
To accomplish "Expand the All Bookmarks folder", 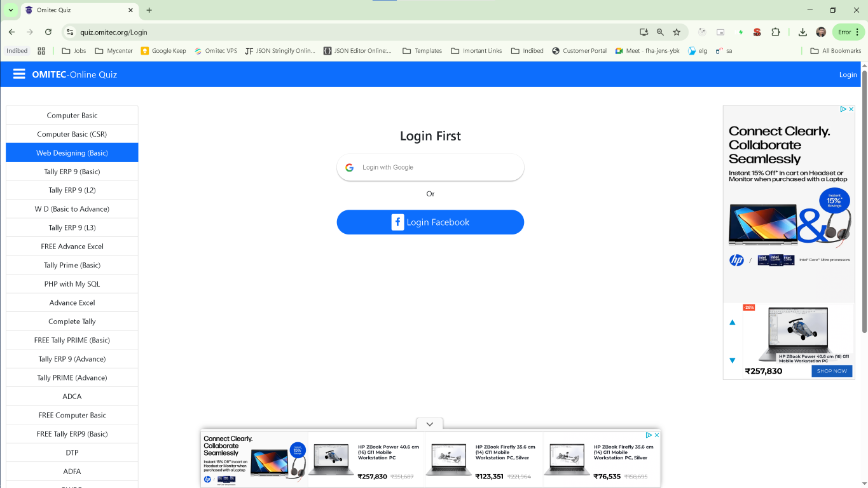I will coord(836,51).
